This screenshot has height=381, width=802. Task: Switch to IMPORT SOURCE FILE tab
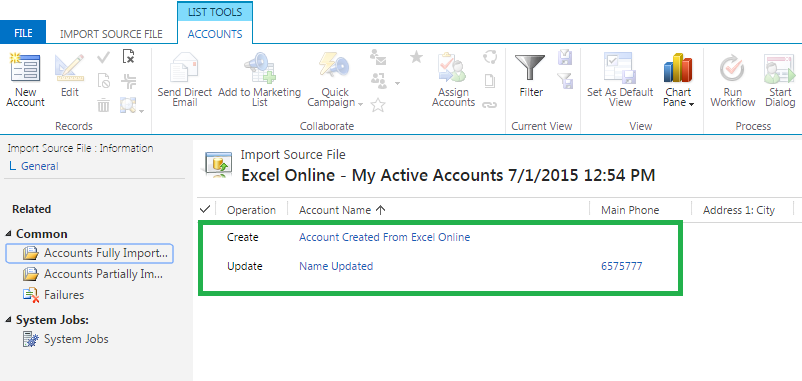111,34
